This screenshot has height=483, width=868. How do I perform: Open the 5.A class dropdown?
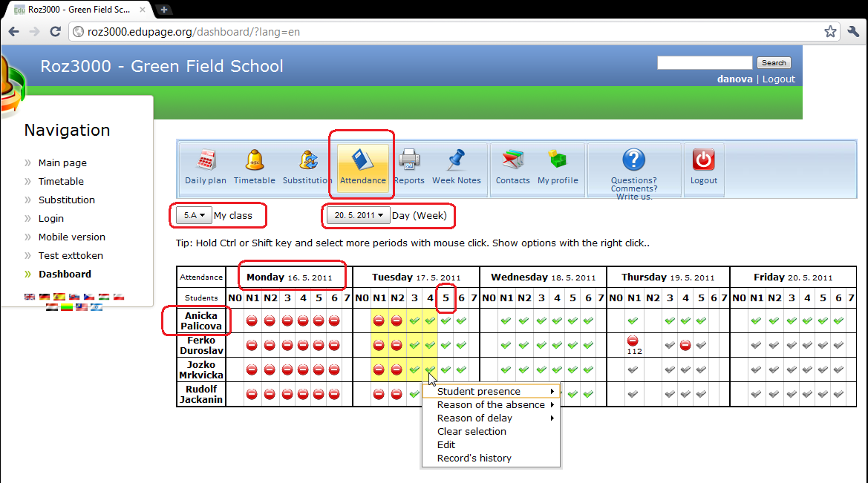(x=194, y=216)
